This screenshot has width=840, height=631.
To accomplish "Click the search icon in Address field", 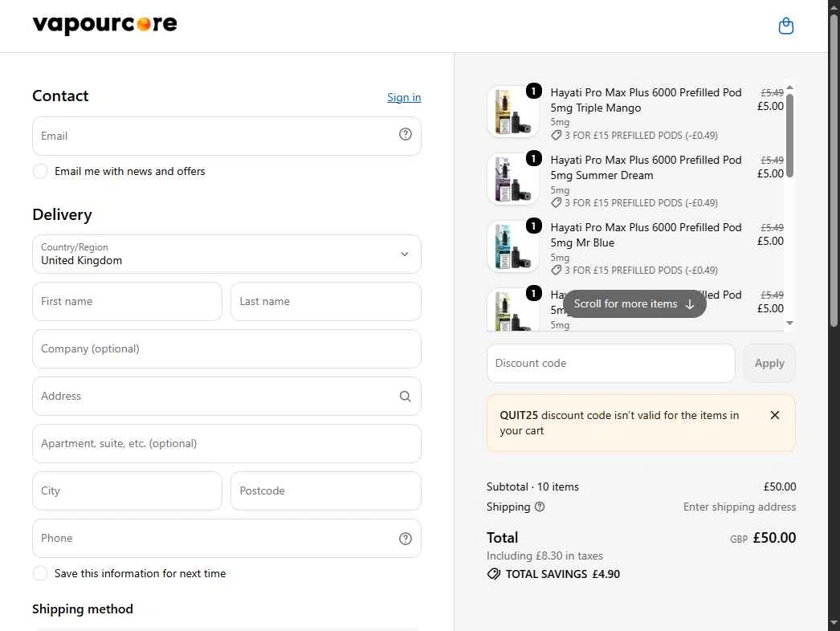I will pos(405,396).
